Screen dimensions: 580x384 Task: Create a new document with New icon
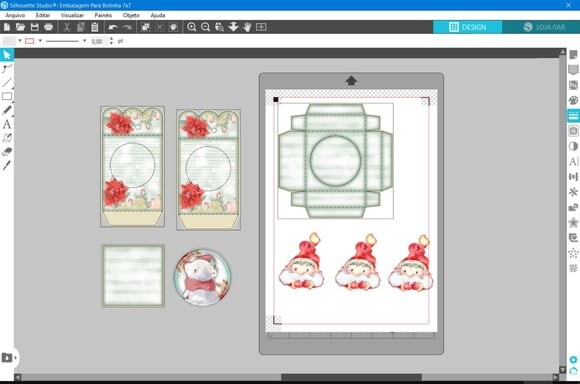(x=7, y=27)
